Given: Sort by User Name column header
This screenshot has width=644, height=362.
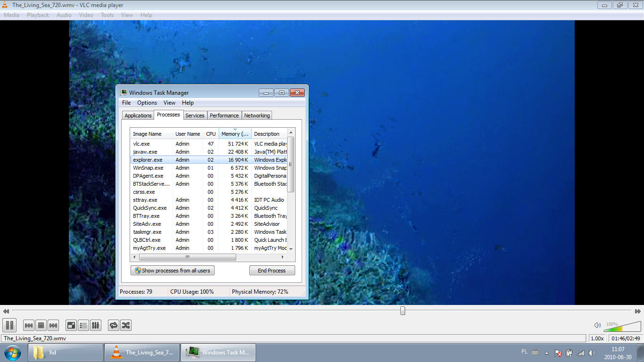Looking at the screenshot, I should (188, 134).
